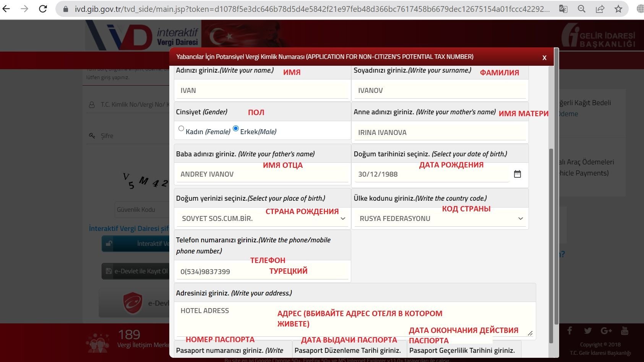Click surname field with IVANOV

[440, 91]
